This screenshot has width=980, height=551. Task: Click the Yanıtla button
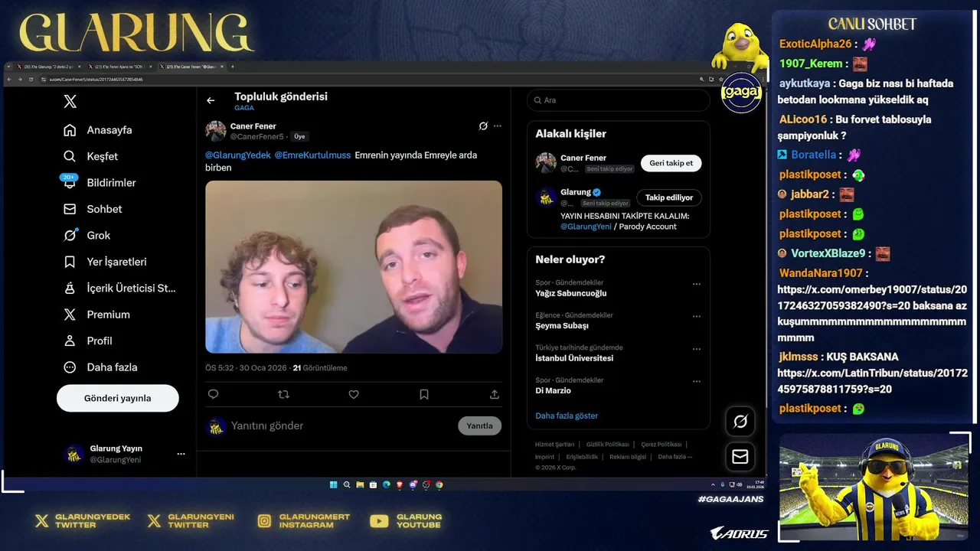(480, 425)
